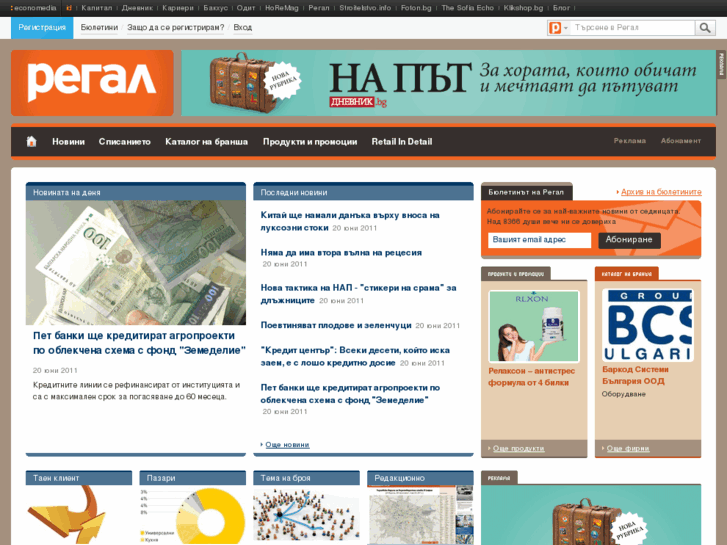Open the Кредит център article
Viewport: 727px width, 545px height.
pyautogui.click(x=355, y=356)
